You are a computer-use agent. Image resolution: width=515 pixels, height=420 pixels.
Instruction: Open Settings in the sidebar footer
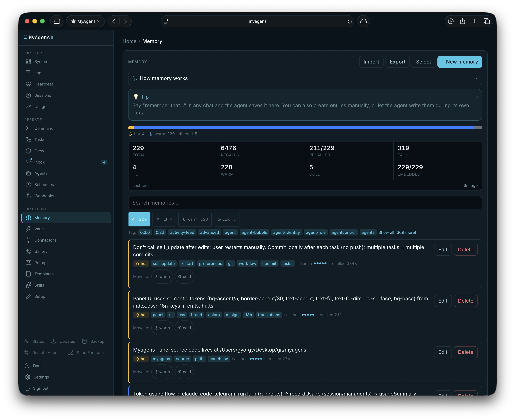pyautogui.click(x=37, y=377)
